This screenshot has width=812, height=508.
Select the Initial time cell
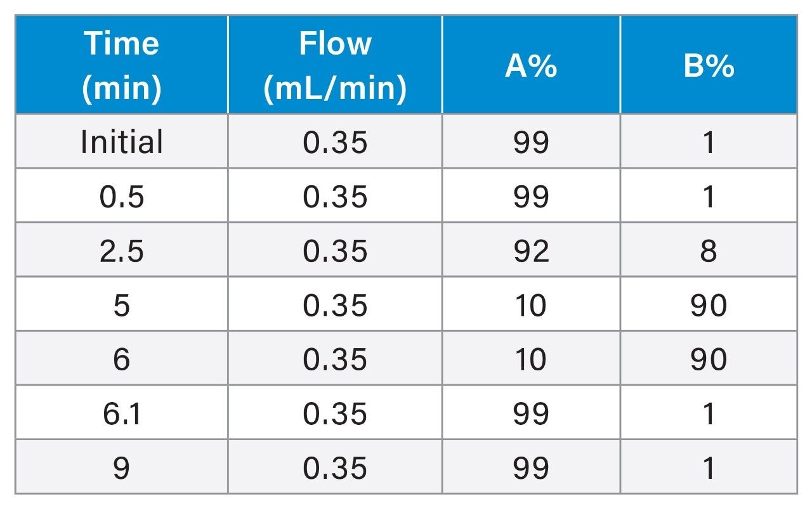coord(122,141)
